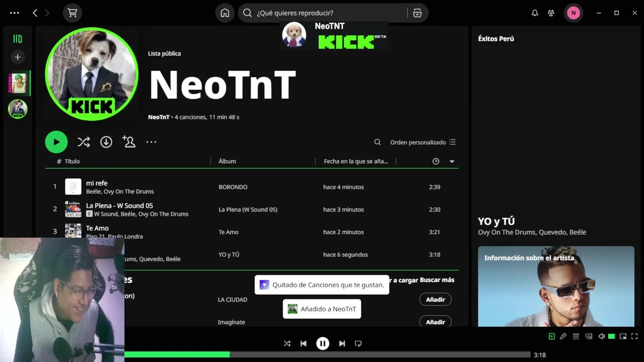Collapse Your Library sidebar icon

pyautogui.click(x=18, y=39)
